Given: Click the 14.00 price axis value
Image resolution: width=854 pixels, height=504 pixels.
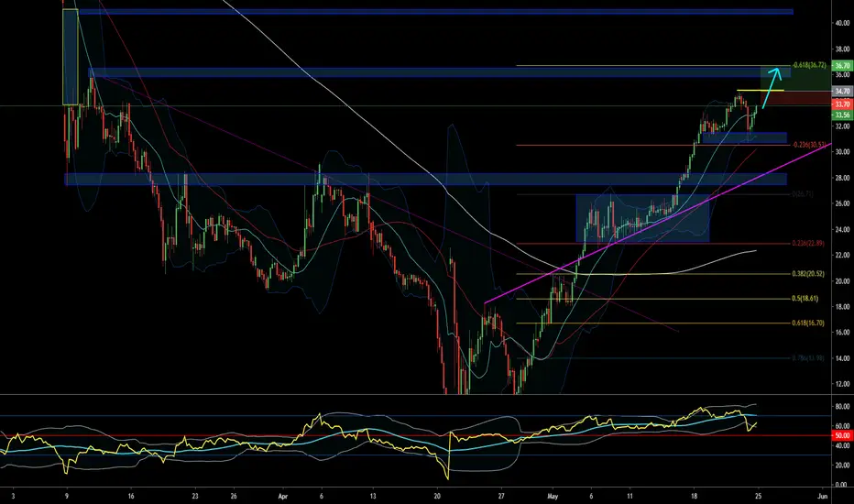Looking at the screenshot, I should (842, 358).
